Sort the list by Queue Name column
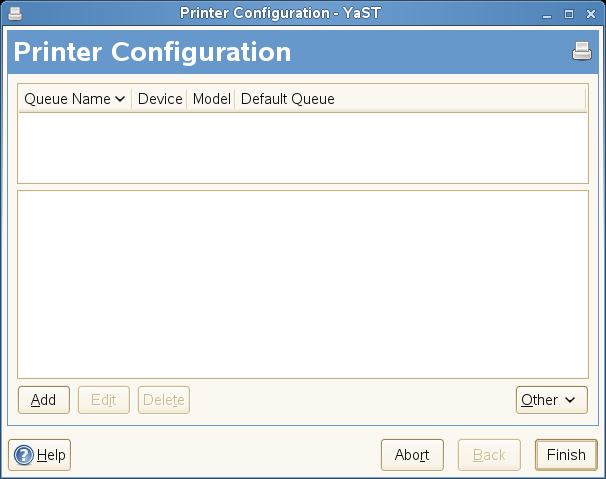This screenshot has width=606, height=479. pos(75,99)
